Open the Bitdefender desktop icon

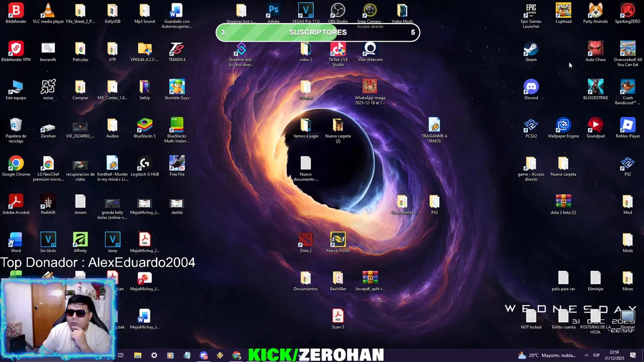tap(16, 14)
